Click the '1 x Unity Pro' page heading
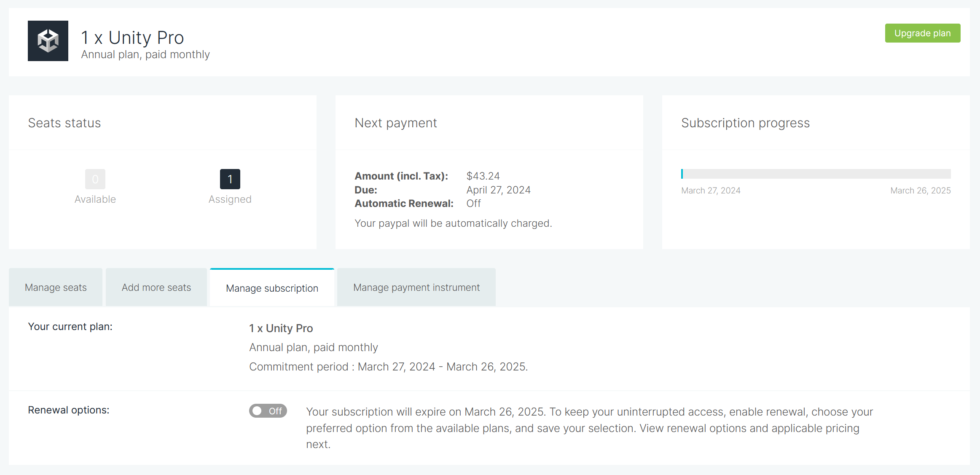This screenshot has height=475, width=980. [133, 38]
